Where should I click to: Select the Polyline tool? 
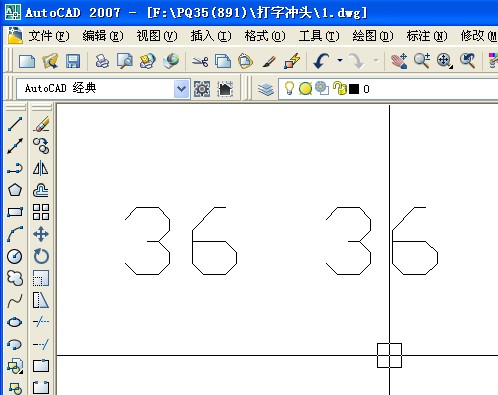pyautogui.click(x=15, y=168)
